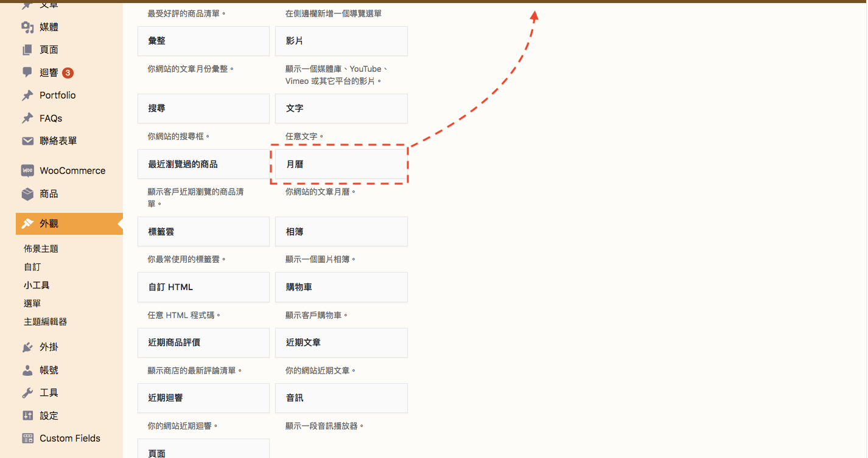Click the 工具 wrench icon

(x=27, y=393)
